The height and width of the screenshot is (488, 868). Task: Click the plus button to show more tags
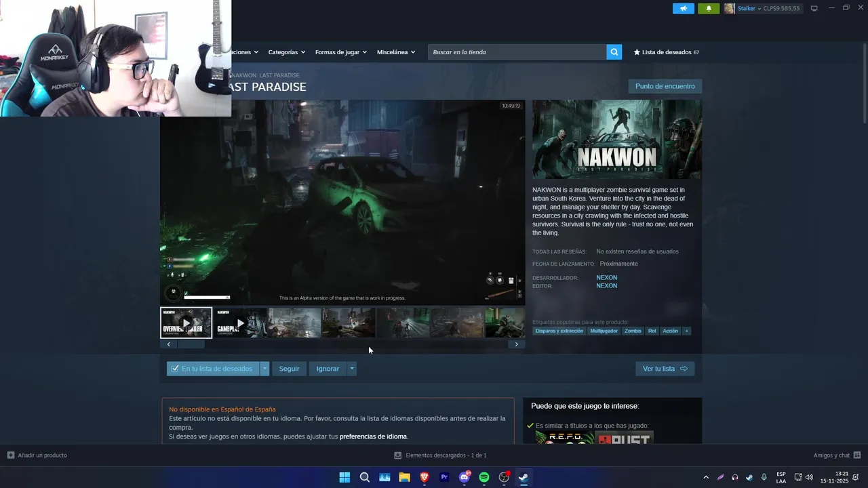pos(687,331)
